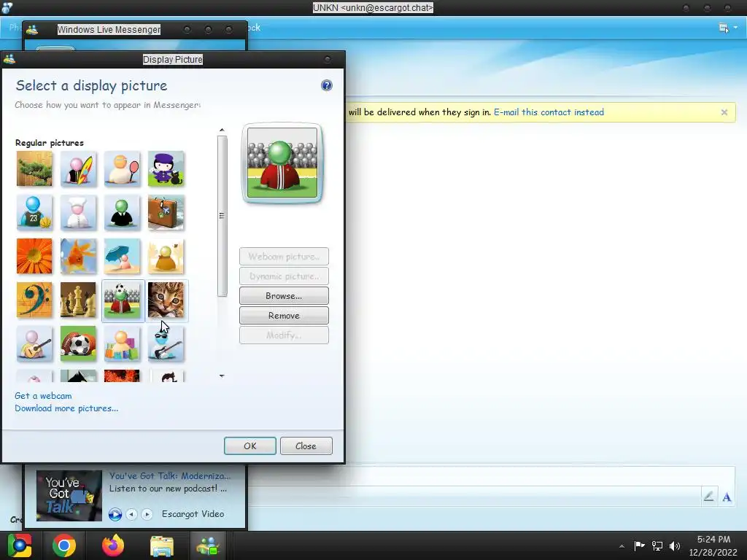Screen dimensions: 747x560
Task: Choose the soccer ball sports picture
Action: [78, 344]
